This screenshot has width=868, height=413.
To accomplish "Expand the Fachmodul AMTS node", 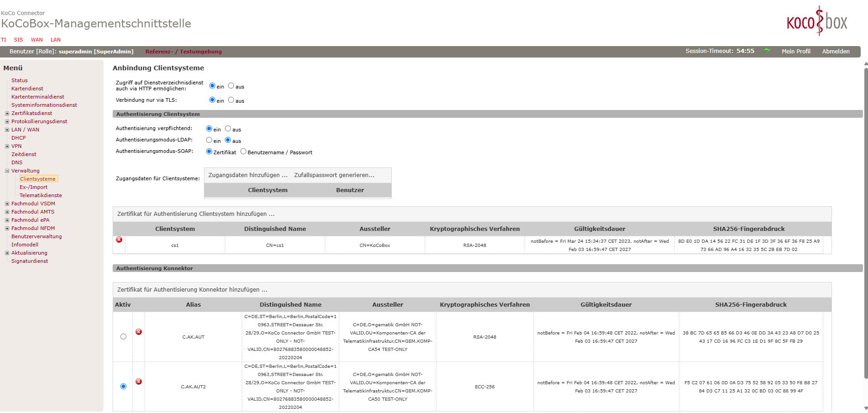I will (7, 212).
